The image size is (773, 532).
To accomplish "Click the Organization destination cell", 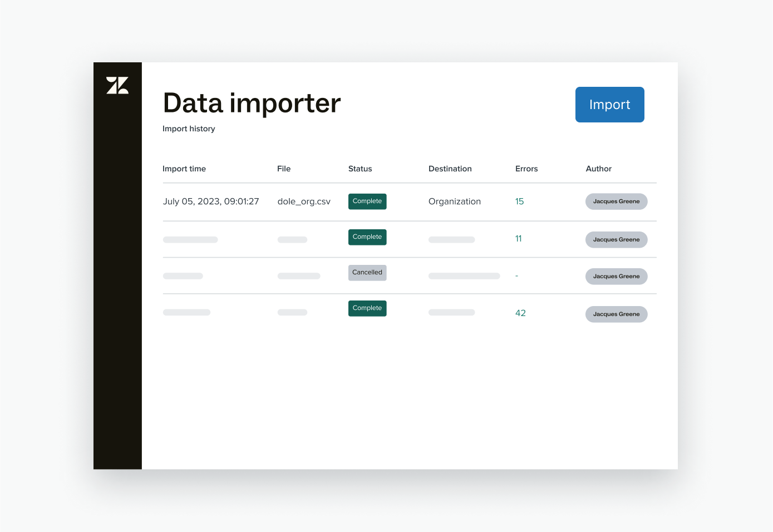I will 455,201.
